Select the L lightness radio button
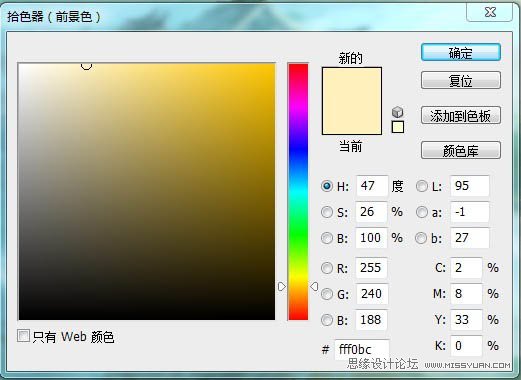The height and width of the screenshot is (380, 521). coord(422,186)
